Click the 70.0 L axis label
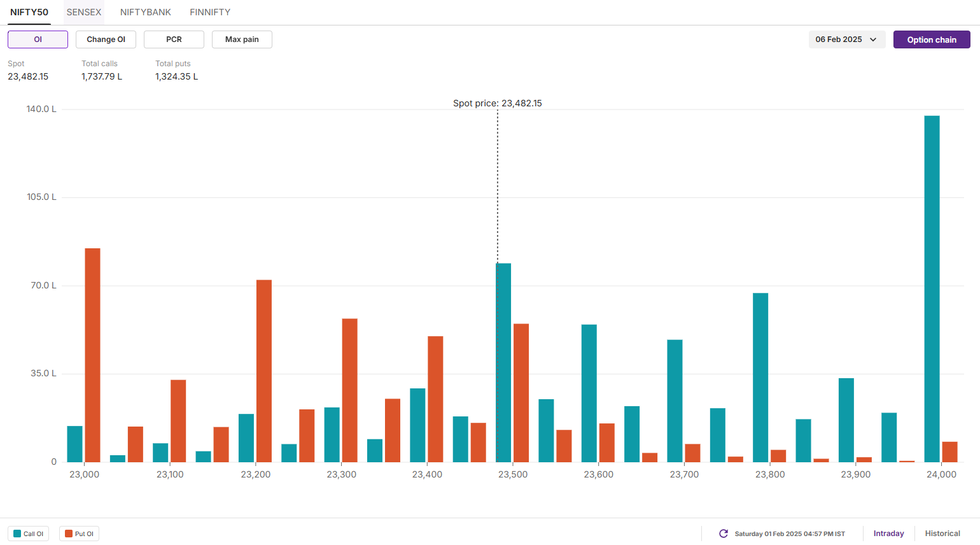This screenshot has height=545, width=980. pos(43,285)
